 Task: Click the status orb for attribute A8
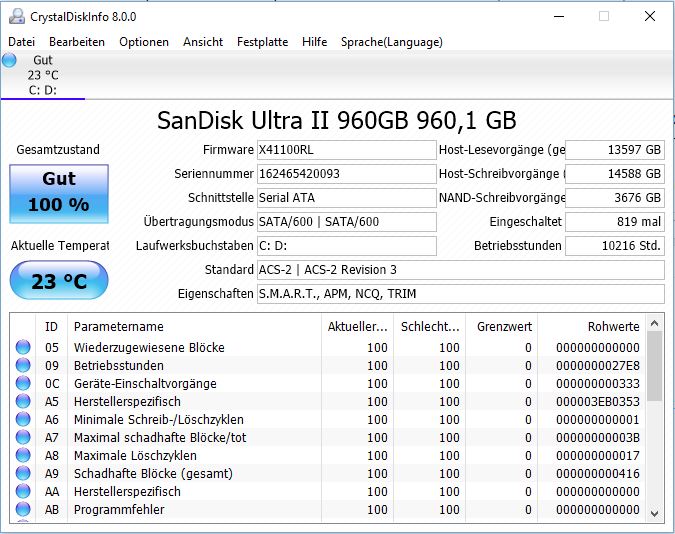pyautogui.click(x=23, y=455)
